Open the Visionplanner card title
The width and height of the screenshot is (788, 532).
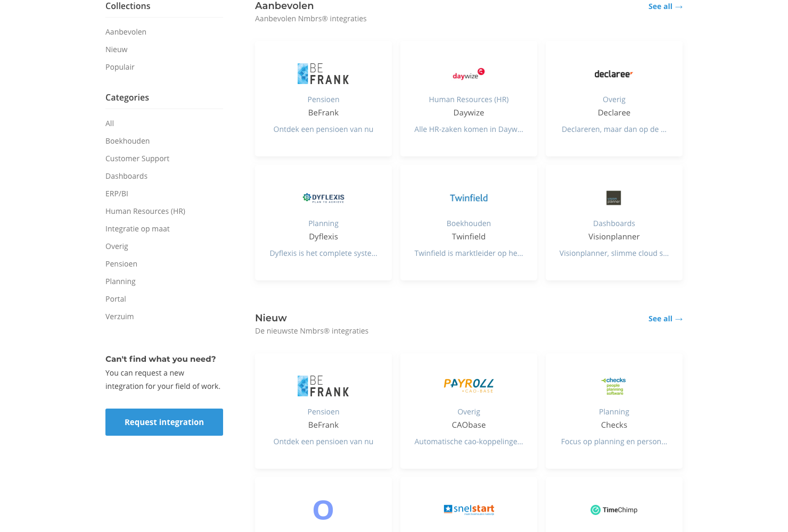click(x=614, y=237)
